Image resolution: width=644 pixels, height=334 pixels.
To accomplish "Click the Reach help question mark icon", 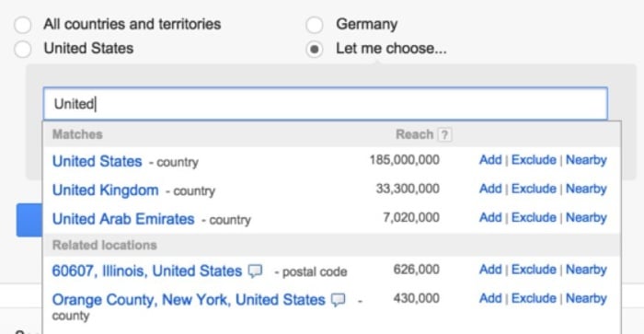I will (x=444, y=134).
